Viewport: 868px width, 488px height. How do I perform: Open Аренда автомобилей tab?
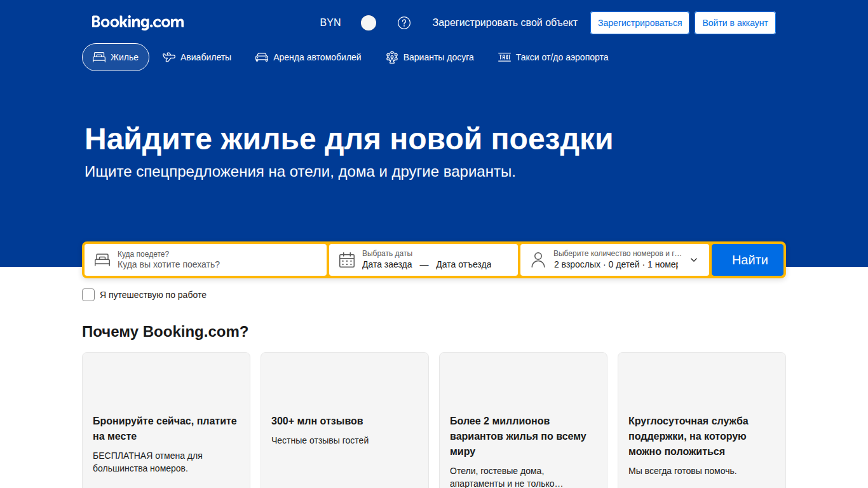(x=308, y=57)
